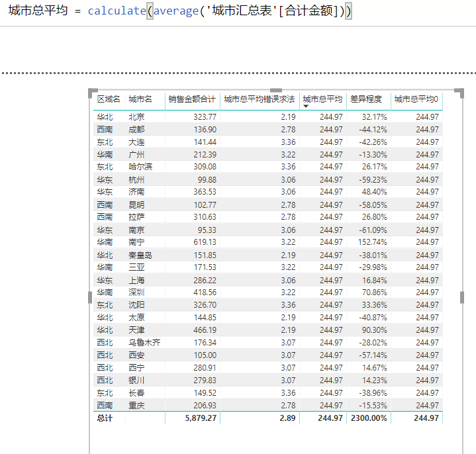Select the 三亚 city cell

click(x=136, y=267)
